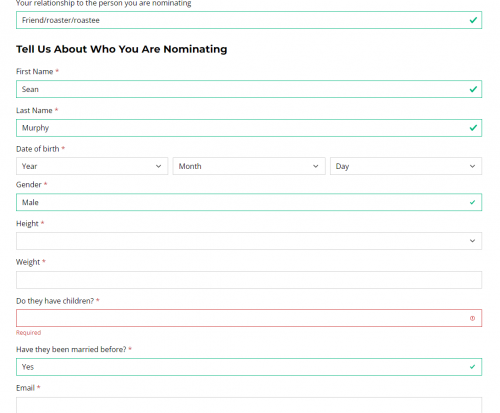Click the 'Have they been married before?' label

point(71,349)
